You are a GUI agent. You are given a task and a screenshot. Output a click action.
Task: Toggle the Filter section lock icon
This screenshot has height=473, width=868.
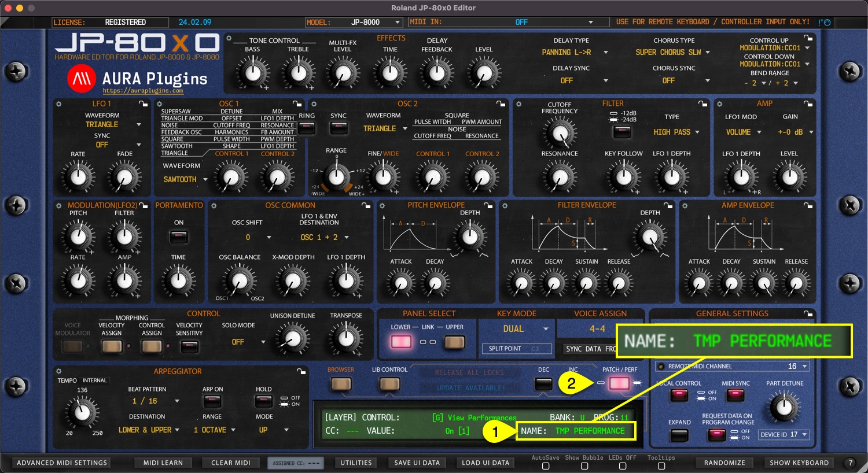click(x=703, y=104)
